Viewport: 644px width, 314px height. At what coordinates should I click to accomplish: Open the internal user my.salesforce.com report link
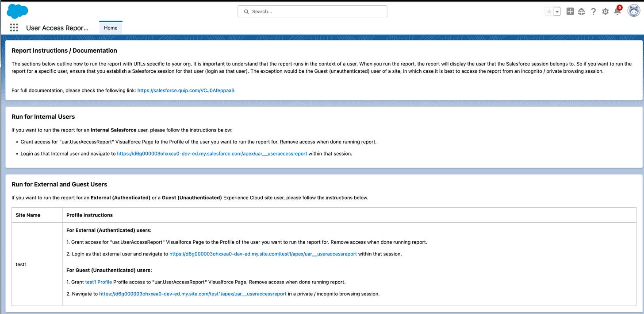pos(212,154)
